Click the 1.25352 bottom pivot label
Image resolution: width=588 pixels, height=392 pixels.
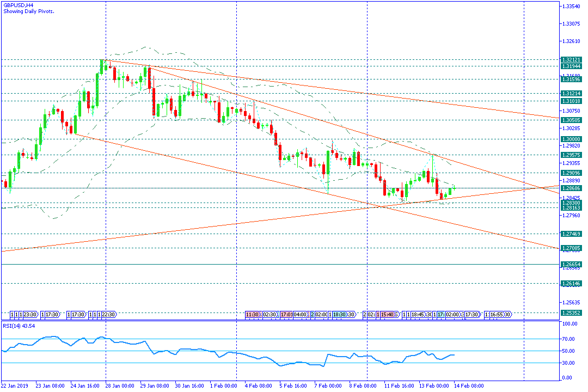point(571,313)
